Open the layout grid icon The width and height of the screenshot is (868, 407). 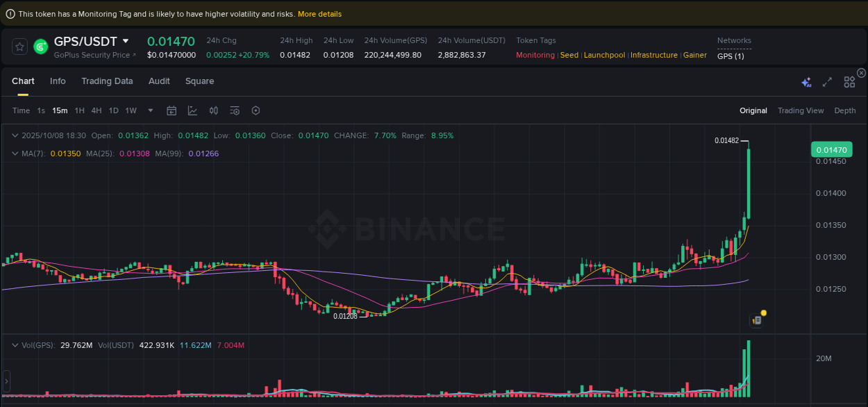click(x=849, y=81)
